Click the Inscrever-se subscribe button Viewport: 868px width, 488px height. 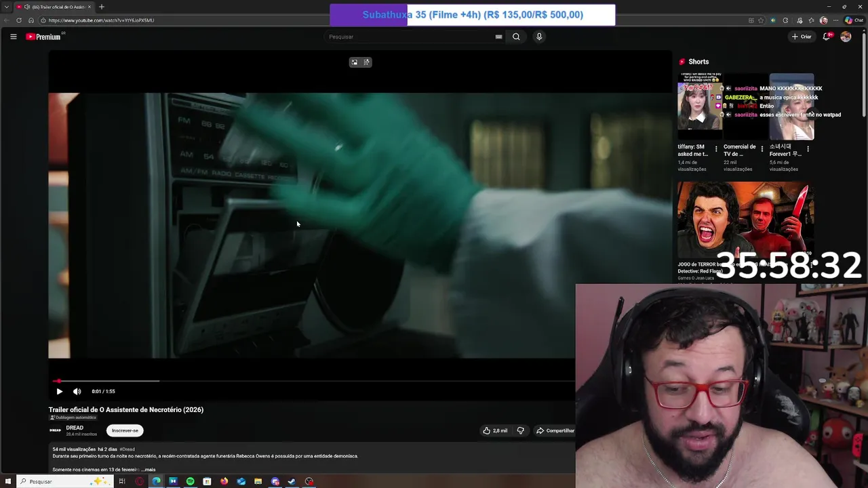[125, 430]
